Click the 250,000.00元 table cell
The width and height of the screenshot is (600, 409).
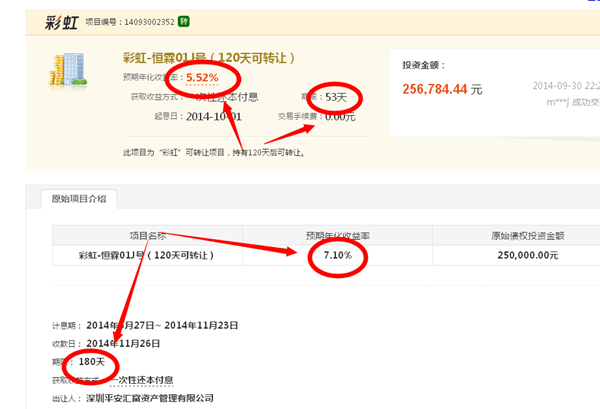(x=528, y=255)
